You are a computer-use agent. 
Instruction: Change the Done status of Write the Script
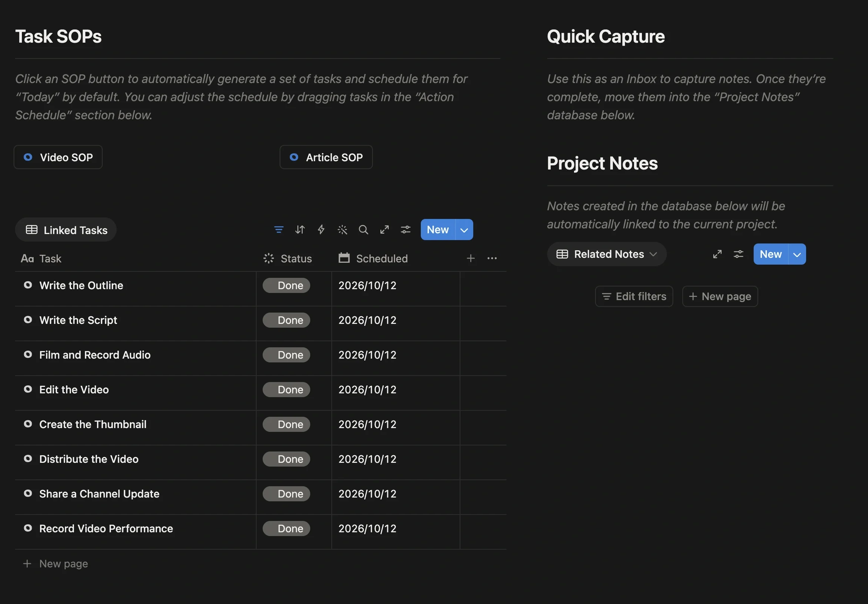(x=286, y=320)
